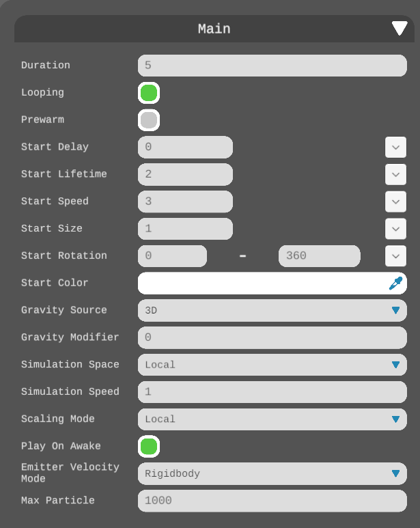Open the Gravity Source dropdown
420x528 pixels.
(272, 310)
